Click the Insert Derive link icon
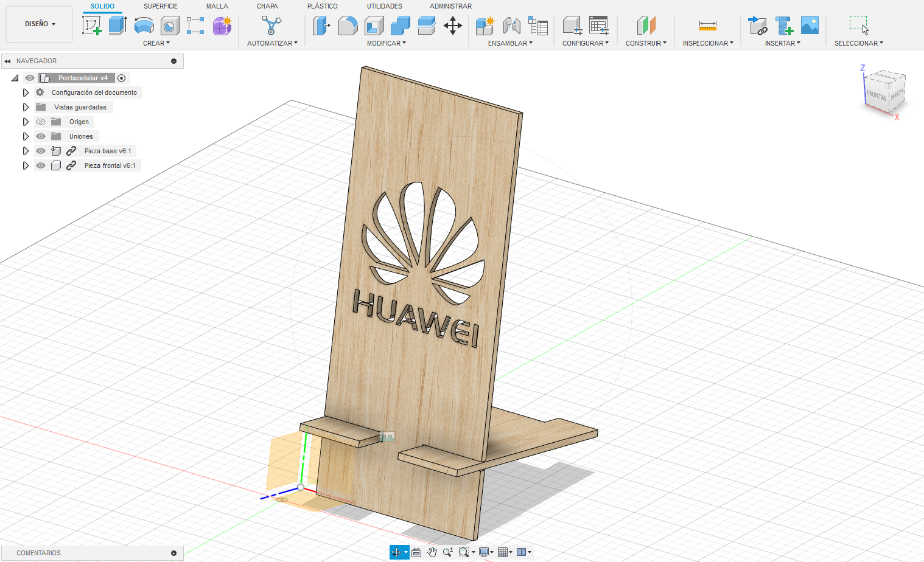 [758, 26]
